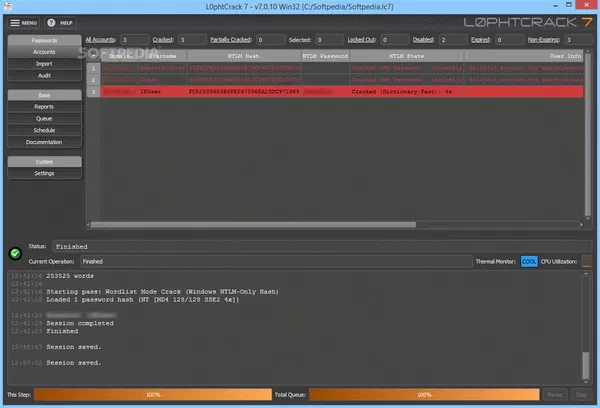Click the Partially Cracked filter link

(x=231, y=40)
